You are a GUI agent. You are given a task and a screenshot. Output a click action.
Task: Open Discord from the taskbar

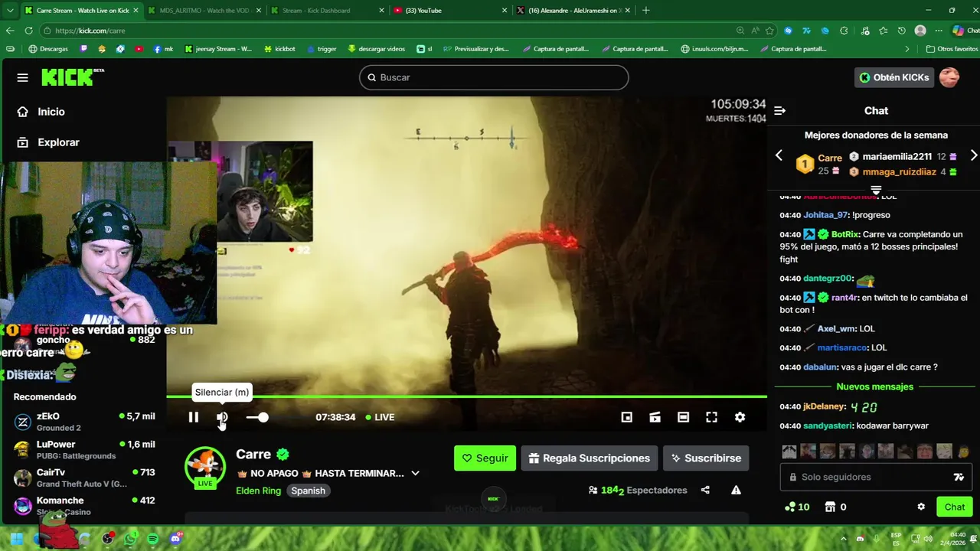(x=175, y=539)
